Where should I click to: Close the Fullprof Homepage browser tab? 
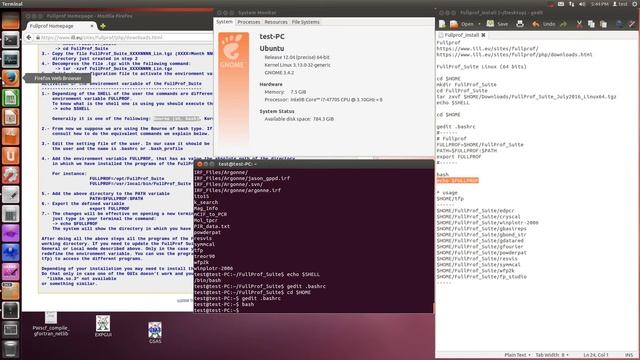[x=92, y=26]
